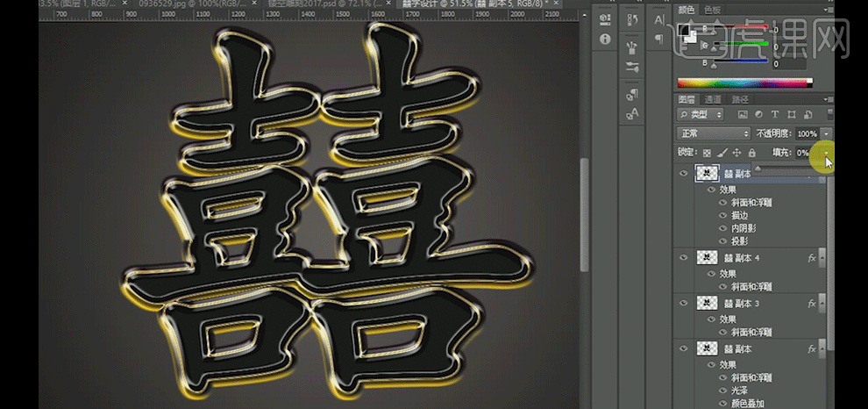Switch to the 通道 tab
Image resolution: width=868 pixels, height=409 pixels.
tap(713, 100)
